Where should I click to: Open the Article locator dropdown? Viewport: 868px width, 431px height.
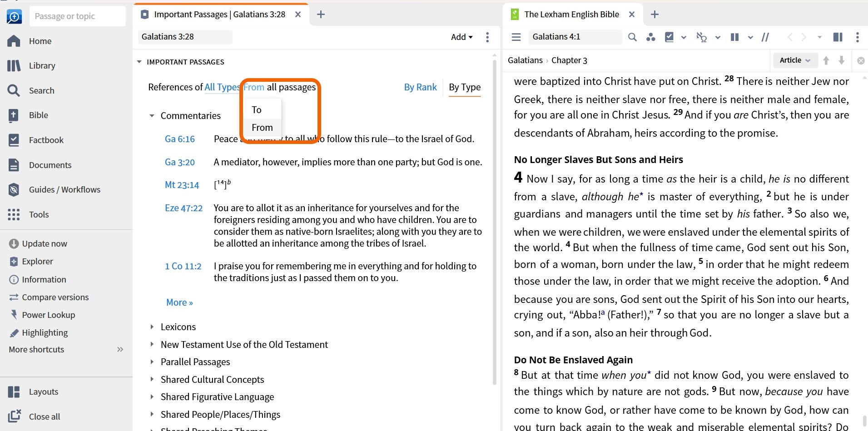click(x=795, y=60)
